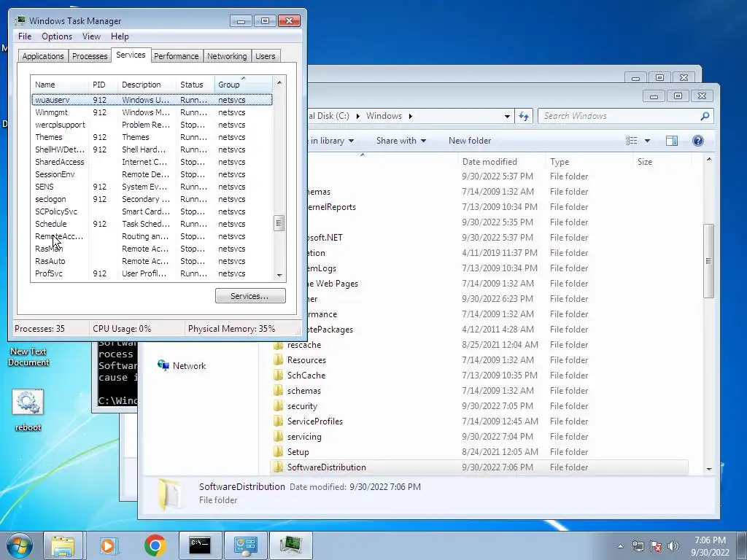Open Control Panel taskbar icon

[x=245, y=545]
